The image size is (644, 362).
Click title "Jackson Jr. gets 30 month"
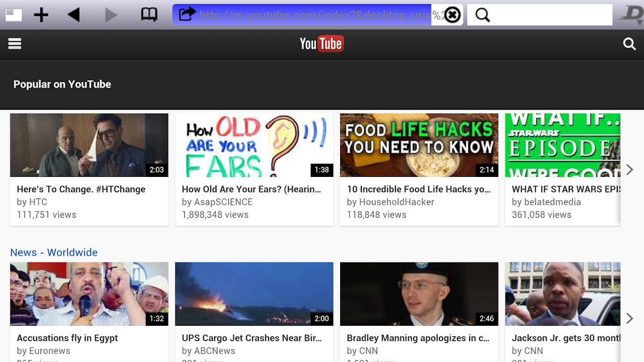[566, 338]
